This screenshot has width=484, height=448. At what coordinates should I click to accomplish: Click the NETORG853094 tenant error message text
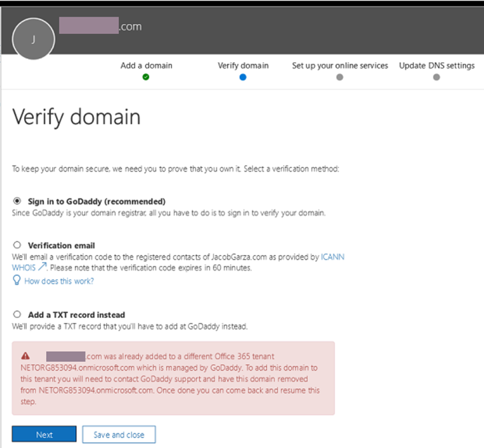[x=170, y=379]
